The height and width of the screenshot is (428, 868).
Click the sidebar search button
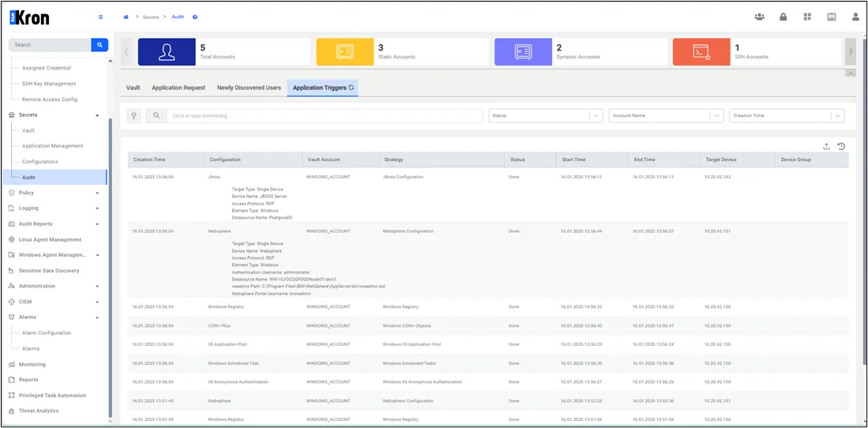(100, 45)
